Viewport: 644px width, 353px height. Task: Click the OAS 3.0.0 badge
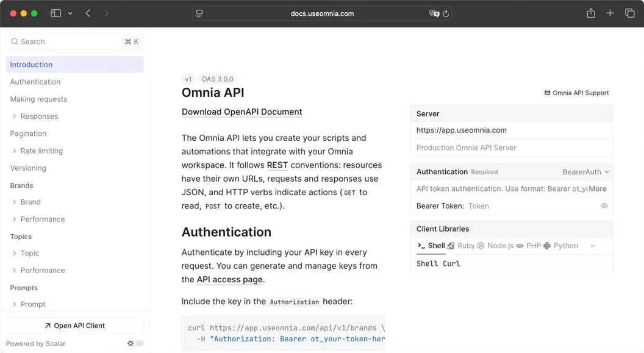[x=217, y=79]
